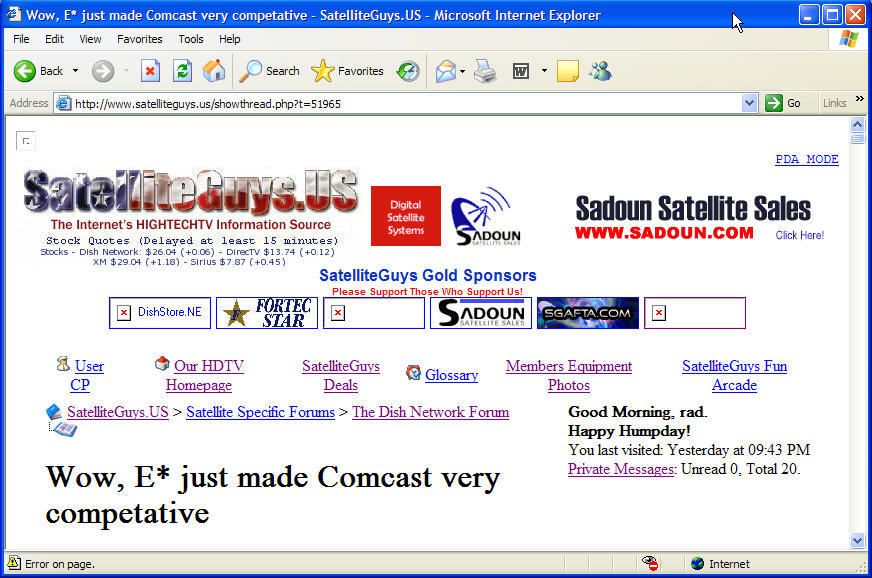
Task: Refresh the page with the green arrows icon
Action: 182,71
